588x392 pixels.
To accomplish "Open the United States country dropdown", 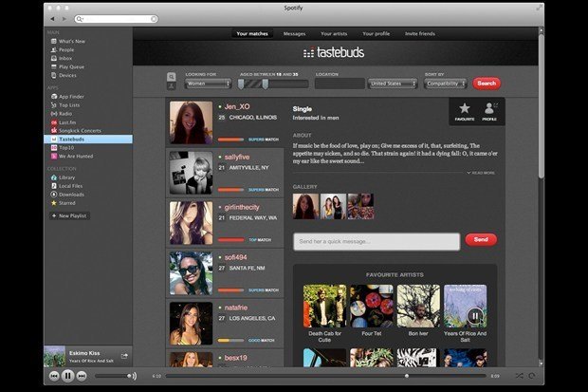I will pos(393,84).
